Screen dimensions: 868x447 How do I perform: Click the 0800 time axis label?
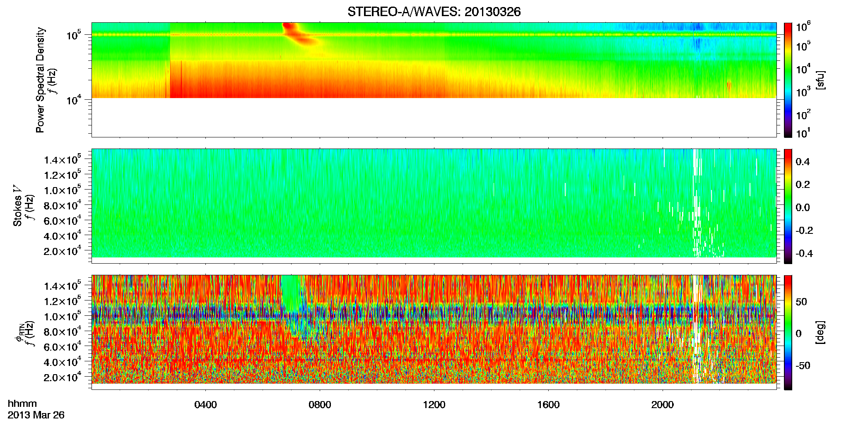point(320,404)
